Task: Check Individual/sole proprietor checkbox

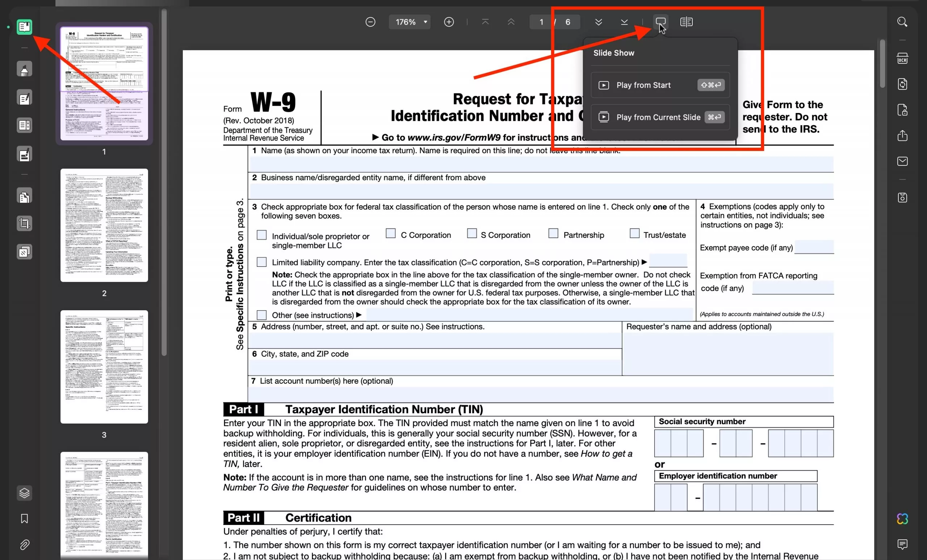Action: (x=261, y=235)
